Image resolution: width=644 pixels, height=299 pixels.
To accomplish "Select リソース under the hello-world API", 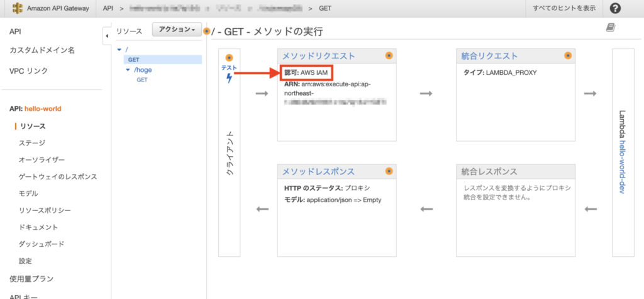I will pos(33,127).
